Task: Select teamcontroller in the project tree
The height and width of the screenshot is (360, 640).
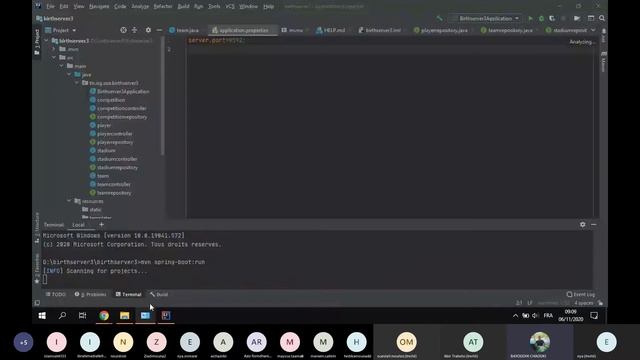Action: [110, 184]
